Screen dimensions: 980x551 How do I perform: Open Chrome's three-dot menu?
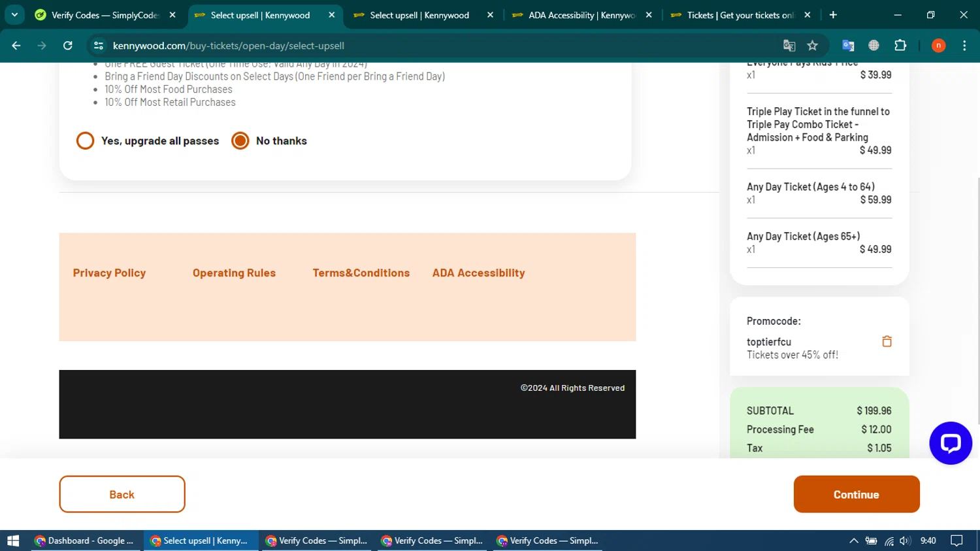pyautogui.click(x=964, y=46)
